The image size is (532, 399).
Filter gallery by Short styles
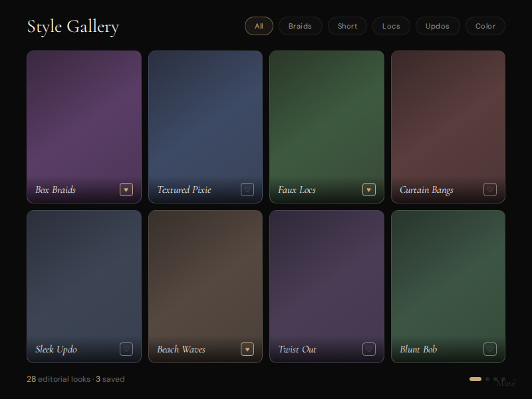click(347, 26)
